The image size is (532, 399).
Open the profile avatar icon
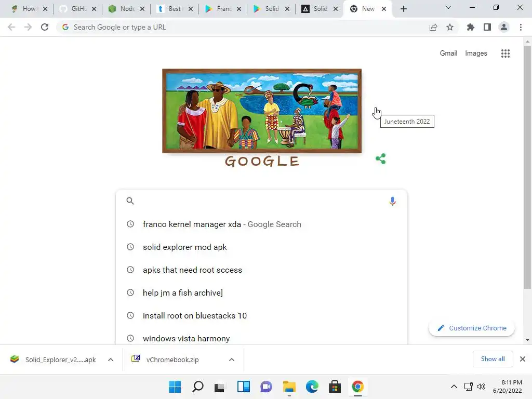504,27
